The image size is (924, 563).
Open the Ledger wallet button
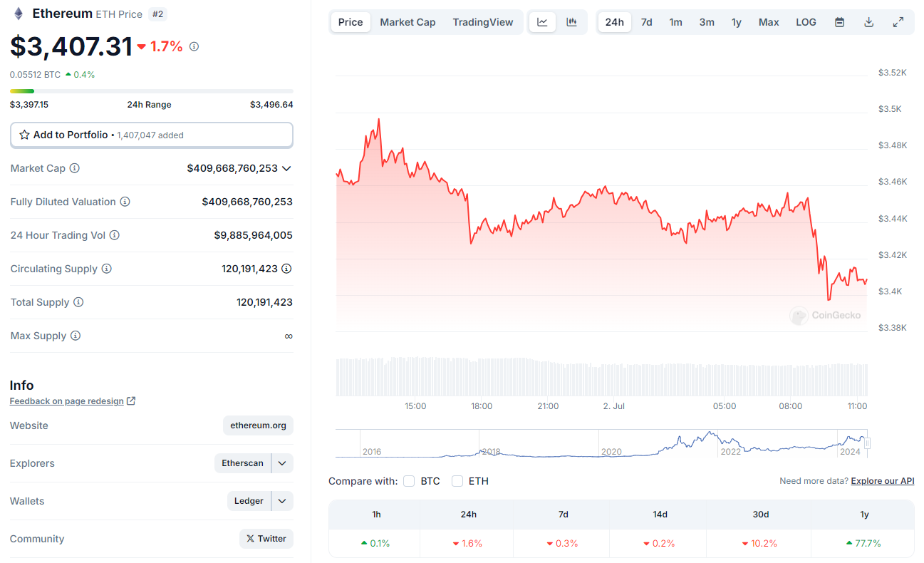coord(249,501)
